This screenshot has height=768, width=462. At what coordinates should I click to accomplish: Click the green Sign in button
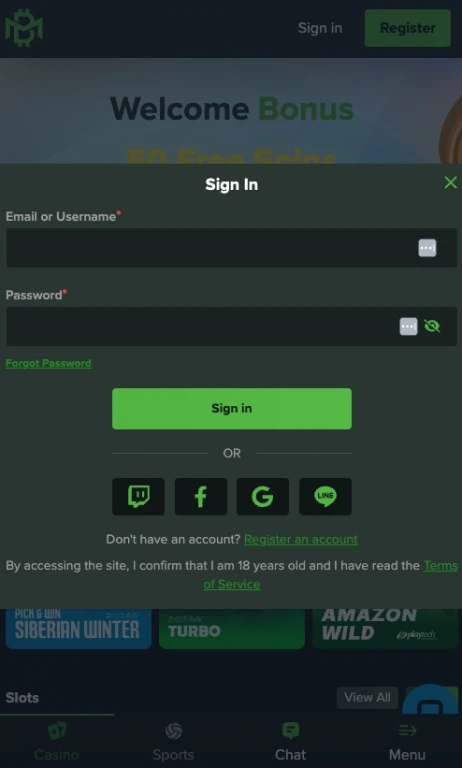coord(232,408)
